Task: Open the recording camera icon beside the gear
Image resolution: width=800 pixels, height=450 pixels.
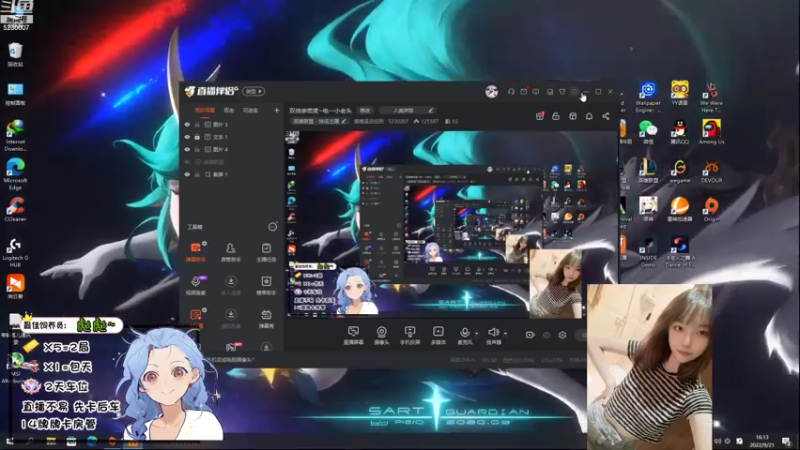Action: (x=530, y=335)
